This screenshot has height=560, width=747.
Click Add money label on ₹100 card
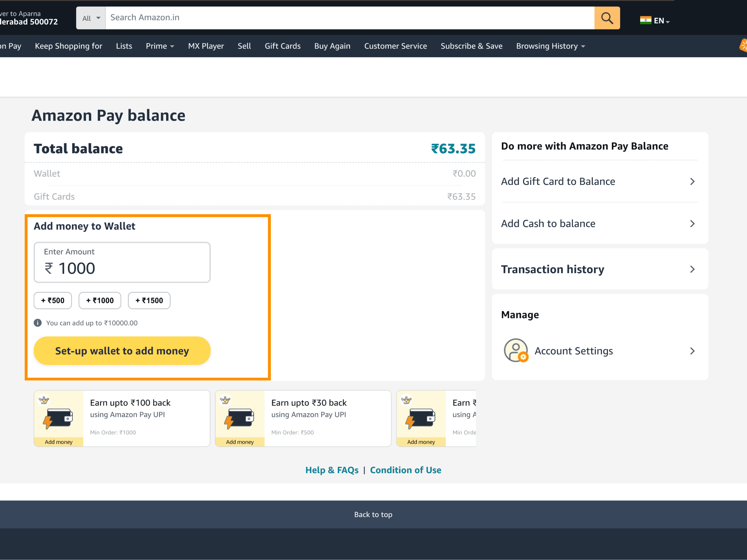tap(58, 442)
